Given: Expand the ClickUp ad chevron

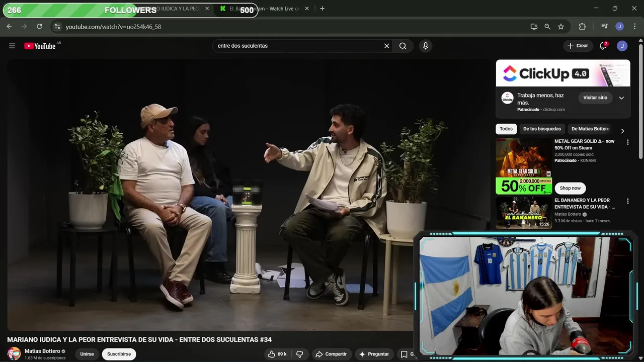Looking at the screenshot, I should click(621, 98).
